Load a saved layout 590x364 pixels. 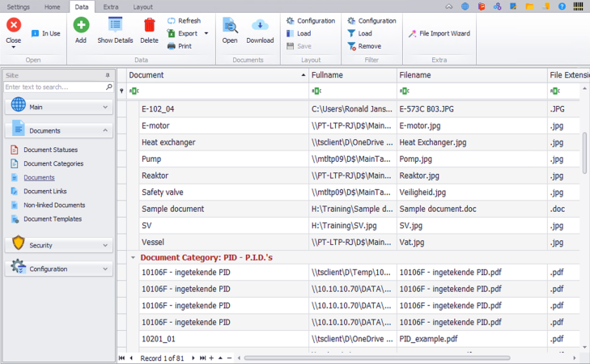tap(299, 33)
